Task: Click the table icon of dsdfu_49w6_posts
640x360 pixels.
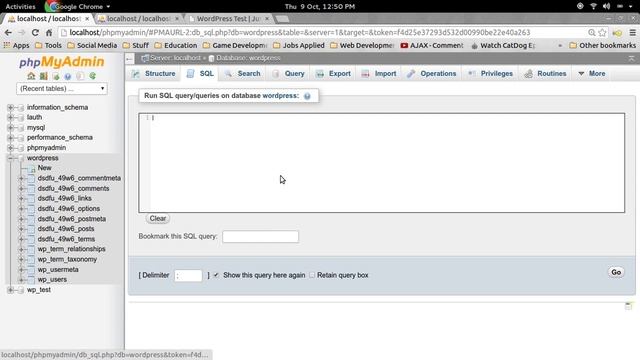Action: pos(31,229)
